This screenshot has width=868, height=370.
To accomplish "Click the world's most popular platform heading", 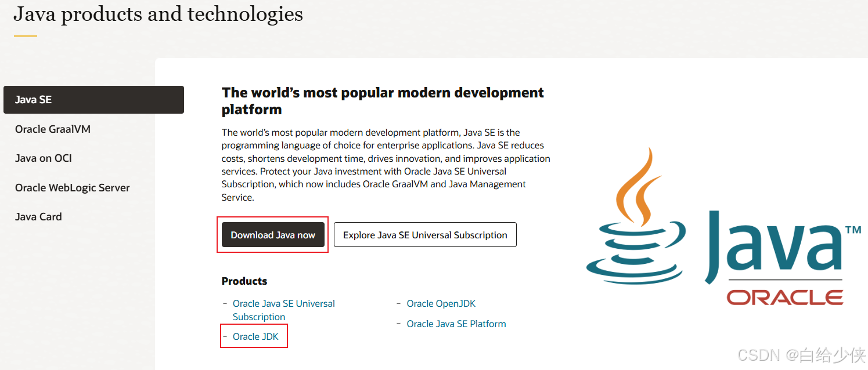I will (x=383, y=101).
